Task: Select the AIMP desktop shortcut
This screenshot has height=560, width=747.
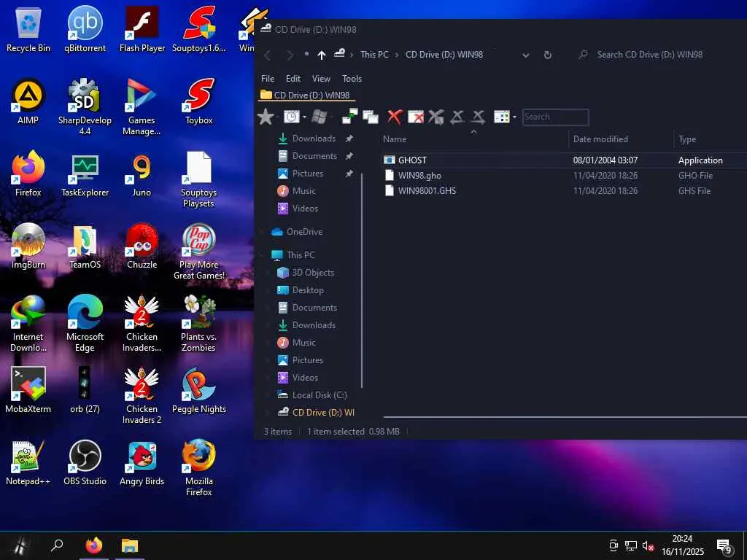Action: [28, 102]
